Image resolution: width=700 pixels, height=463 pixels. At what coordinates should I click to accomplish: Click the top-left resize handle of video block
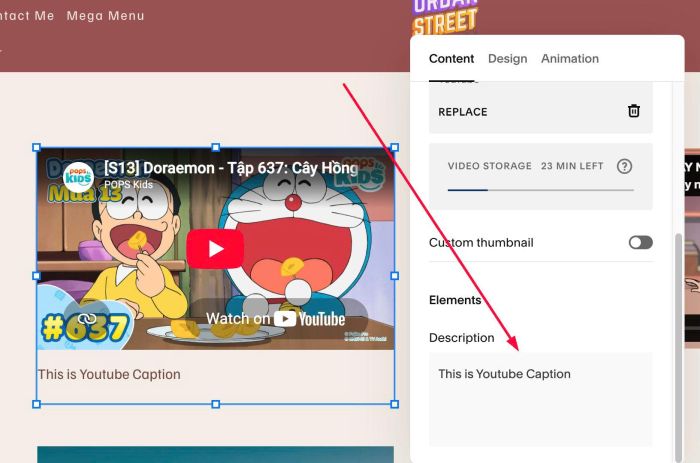37,147
